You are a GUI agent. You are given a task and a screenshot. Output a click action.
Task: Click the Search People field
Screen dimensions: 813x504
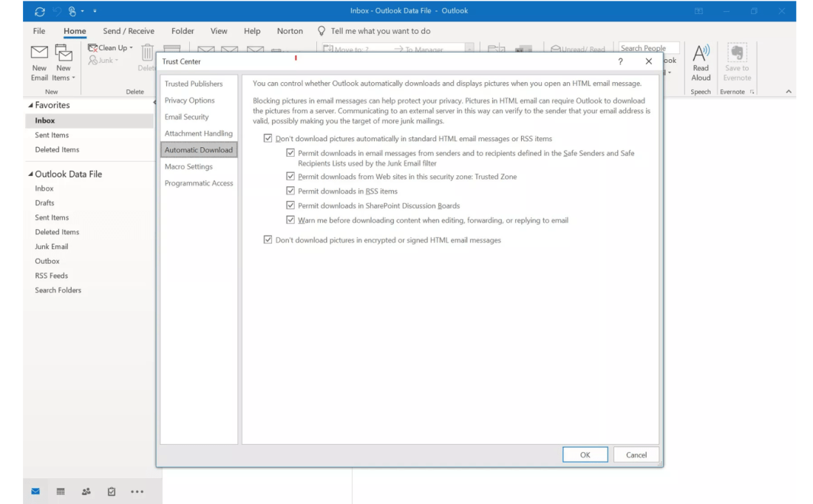[648, 48]
